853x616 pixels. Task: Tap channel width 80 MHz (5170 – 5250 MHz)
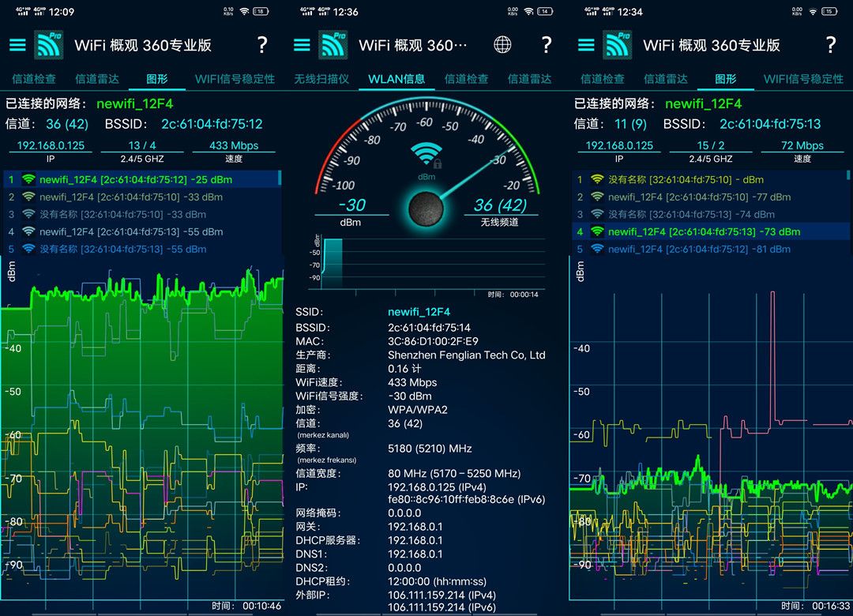[x=454, y=473]
